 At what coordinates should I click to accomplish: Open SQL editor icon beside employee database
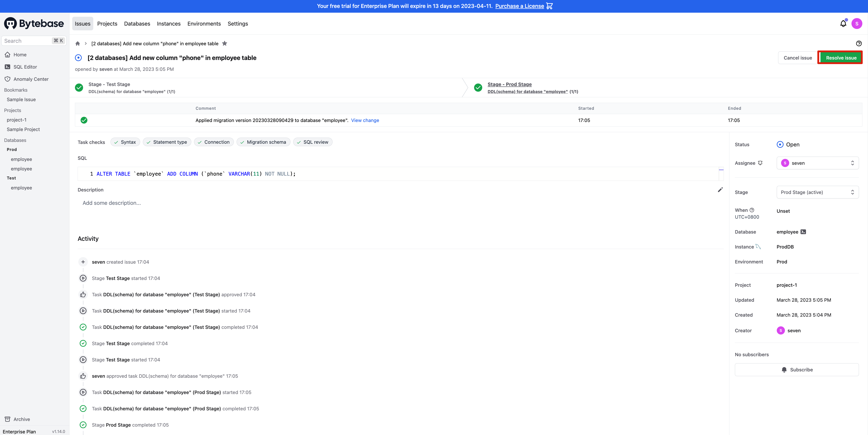tap(803, 232)
